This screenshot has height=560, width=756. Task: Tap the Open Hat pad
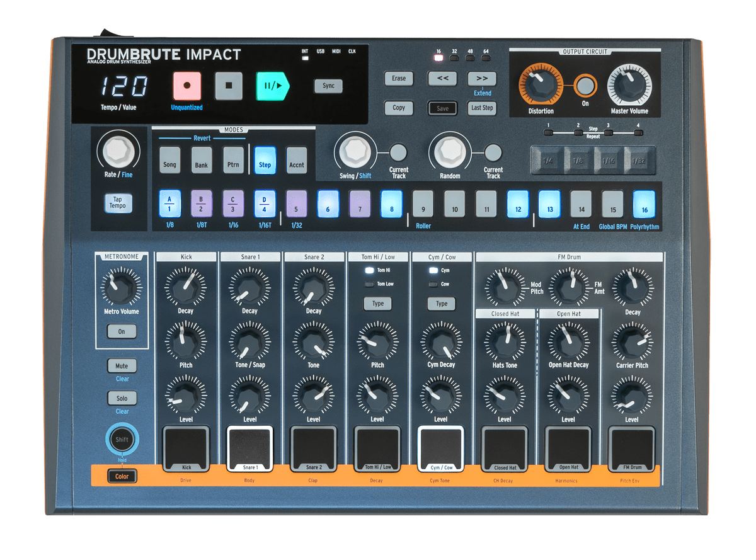(568, 449)
